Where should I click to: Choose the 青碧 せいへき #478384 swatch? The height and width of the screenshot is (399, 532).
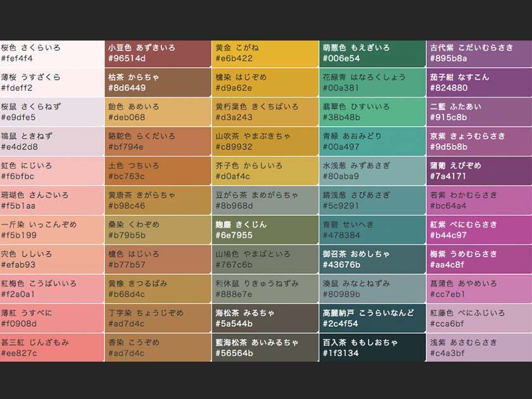point(372,230)
